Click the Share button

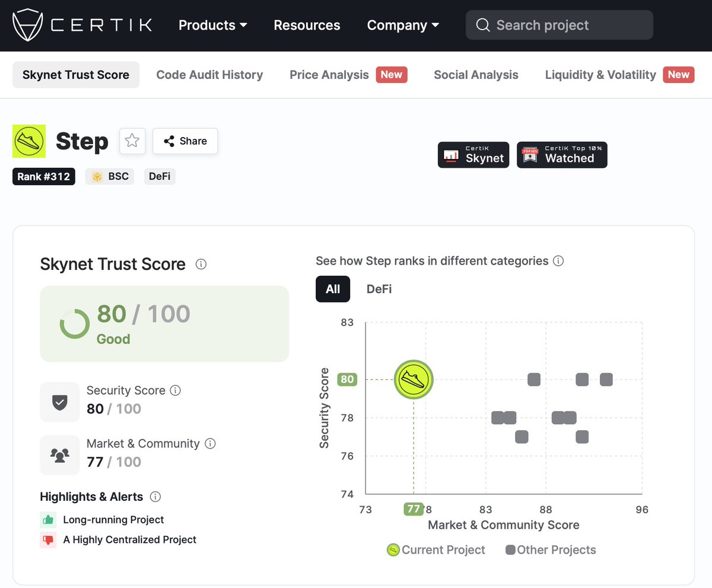point(185,141)
